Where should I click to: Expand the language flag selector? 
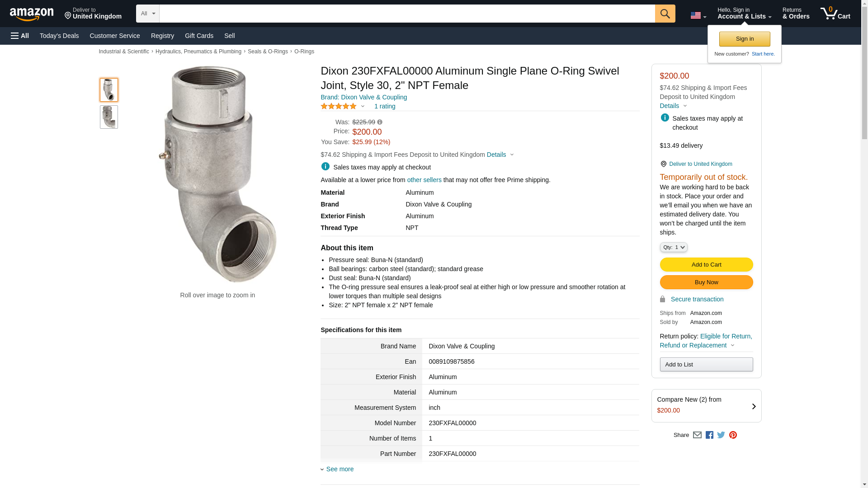pos(698,16)
